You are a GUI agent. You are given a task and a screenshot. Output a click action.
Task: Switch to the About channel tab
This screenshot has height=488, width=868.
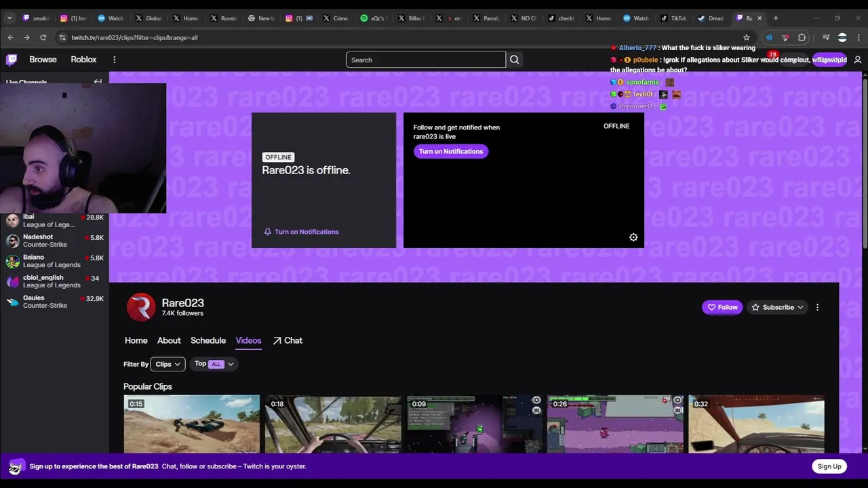point(169,340)
